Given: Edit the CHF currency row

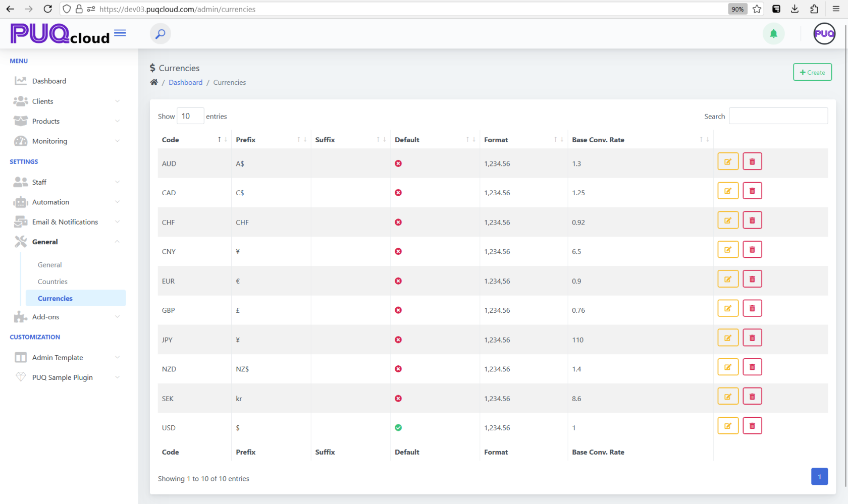Looking at the screenshot, I should (728, 220).
